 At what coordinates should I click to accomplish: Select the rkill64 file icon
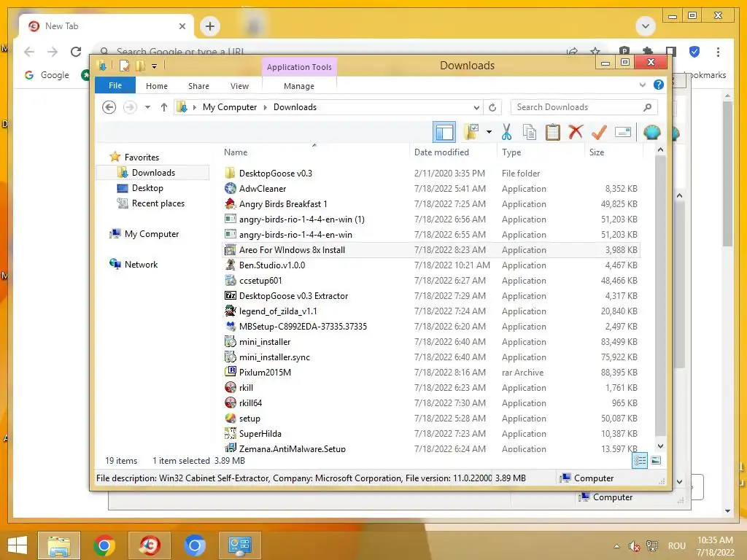(230, 402)
